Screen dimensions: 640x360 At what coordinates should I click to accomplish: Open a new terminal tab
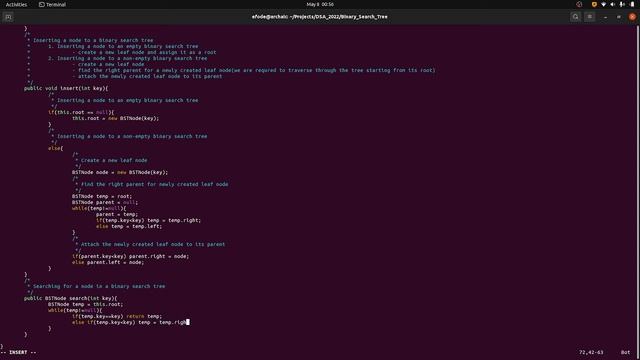[x=8, y=17]
